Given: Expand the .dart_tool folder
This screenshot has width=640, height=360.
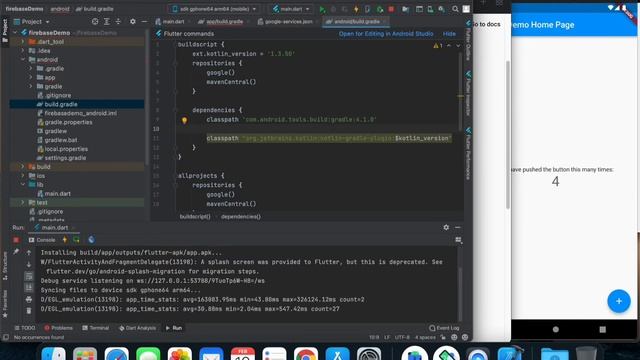Looking at the screenshot, I should 23,42.
